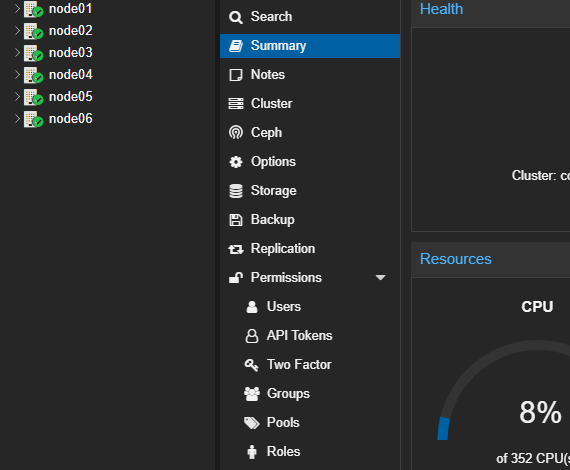Image resolution: width=570 pixels, height=470 pixels.
Task: Click the node01 server icon
Action: point(33,9)
